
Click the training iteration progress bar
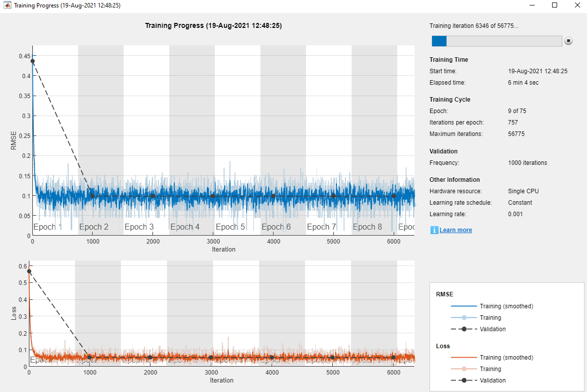click(497, 41)
